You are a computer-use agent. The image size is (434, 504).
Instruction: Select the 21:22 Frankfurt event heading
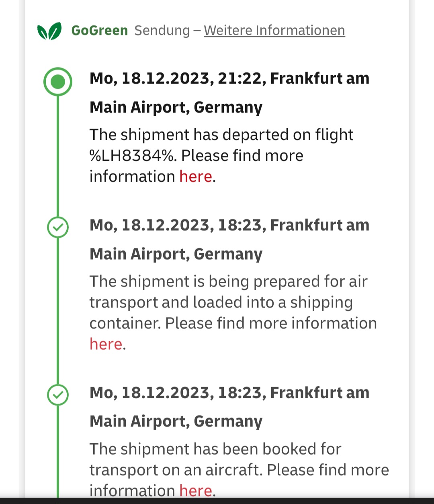[x=229, y=78]
